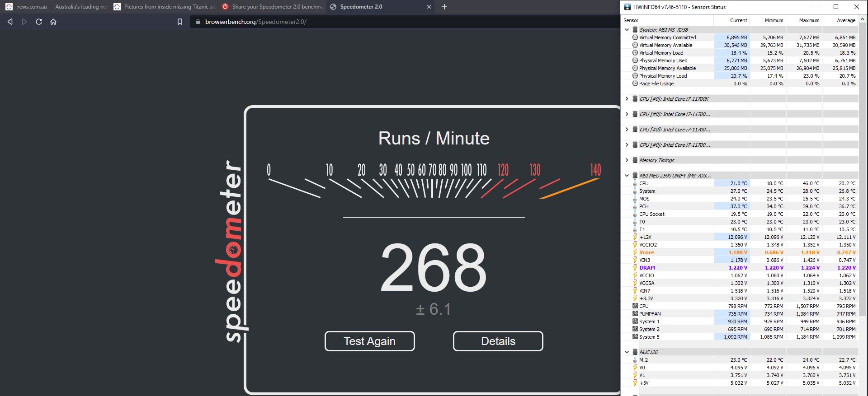
Task: Switch to Pictures from inside missing Titanic tab
Action: [164, 7]
